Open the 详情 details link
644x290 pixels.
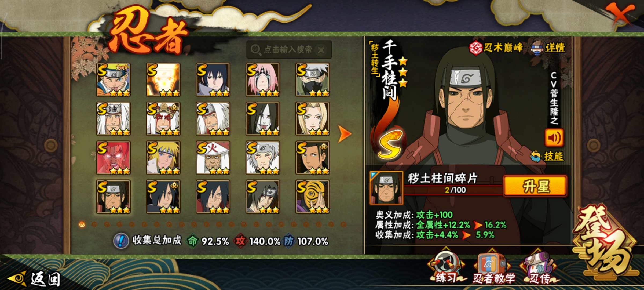pos(548,48)
